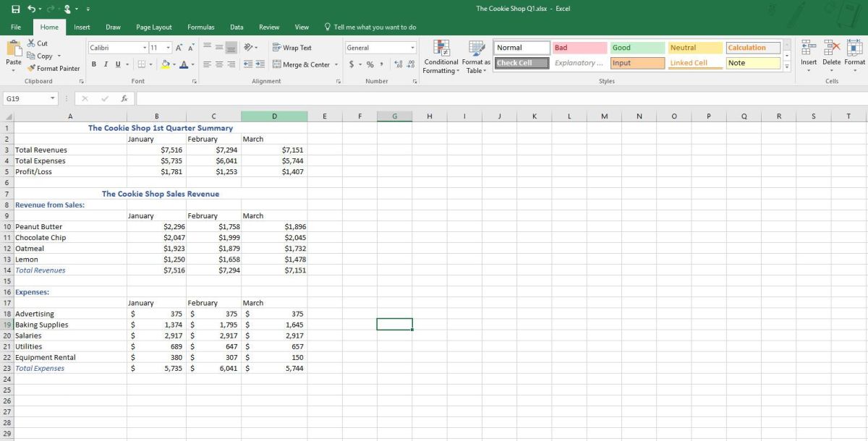Click Increase Decimal
The height and width of the screenshot is (441, 868).
click(x=398, y=64)
